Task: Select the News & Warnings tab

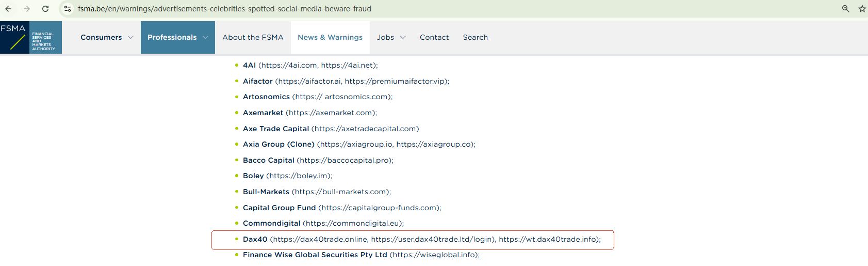Action: (x=330, y=37)
